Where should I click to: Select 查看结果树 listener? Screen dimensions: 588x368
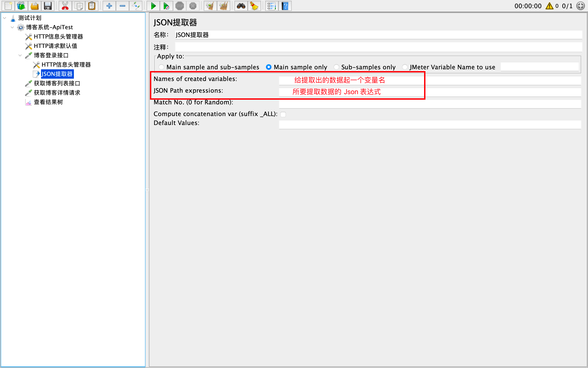pyautogui.click(x=48, y=102)
